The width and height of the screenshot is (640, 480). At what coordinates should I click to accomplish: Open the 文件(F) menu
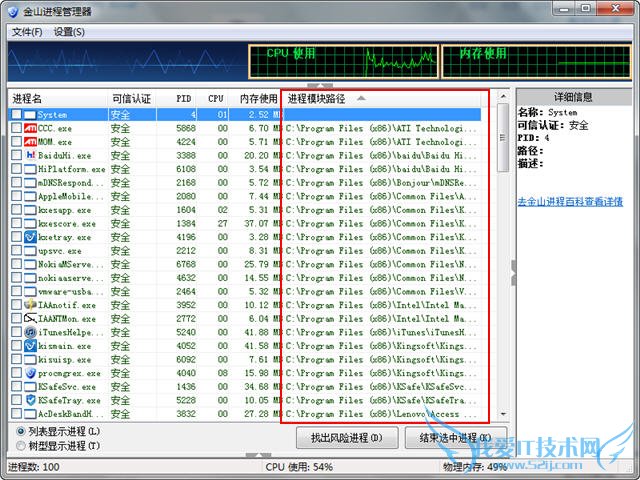click(27, 32)
